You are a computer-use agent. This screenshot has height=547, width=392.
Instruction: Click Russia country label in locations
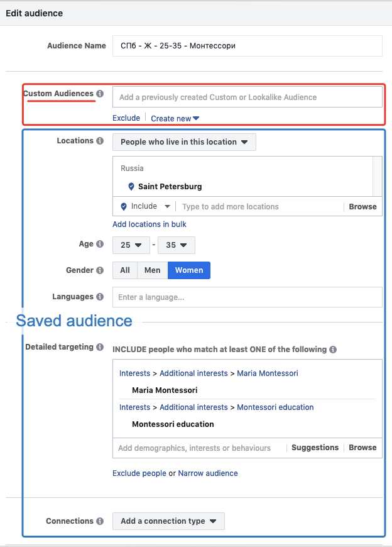(132, 168)
